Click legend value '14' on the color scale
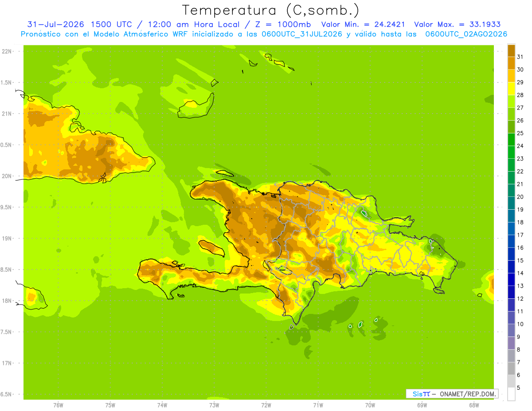Image resolution: width=532 pixels, height=411 pixels. (520, 273)
